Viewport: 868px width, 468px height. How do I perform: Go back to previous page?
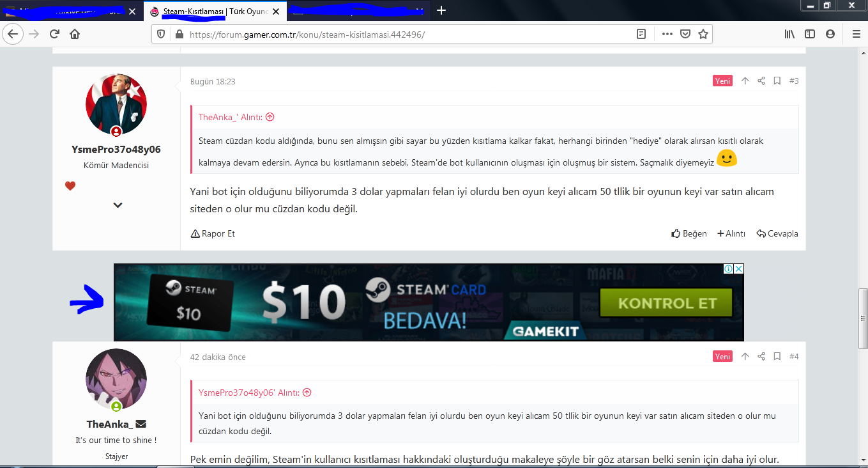tap(13, 34)
